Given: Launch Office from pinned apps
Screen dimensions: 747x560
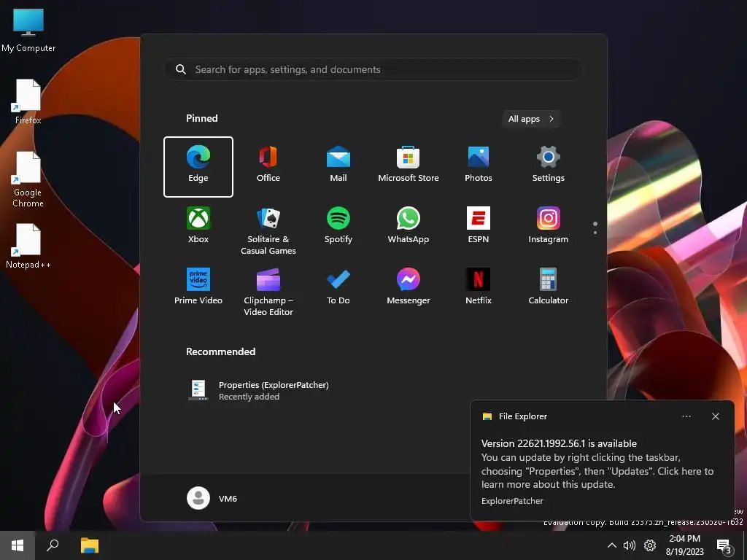Looking at the screenshot, I should coord(268,164).
